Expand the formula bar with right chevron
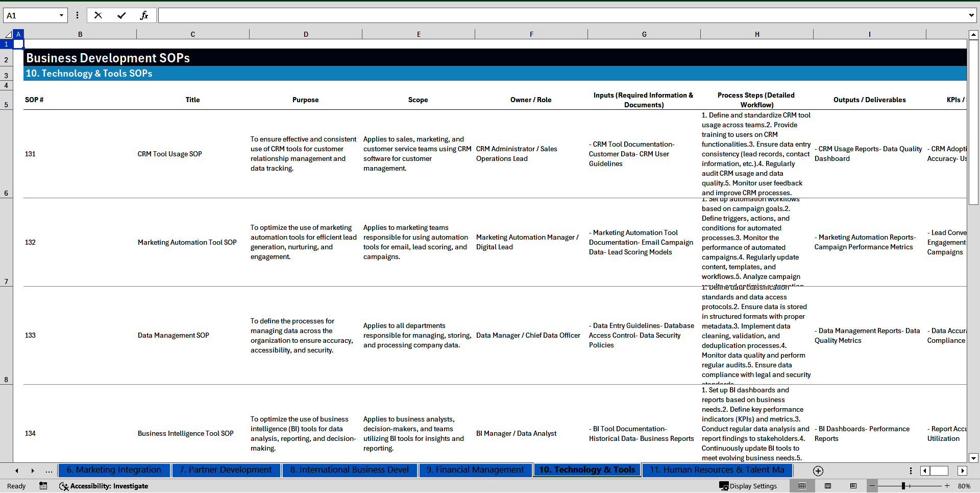 click(x=971, y=15)
